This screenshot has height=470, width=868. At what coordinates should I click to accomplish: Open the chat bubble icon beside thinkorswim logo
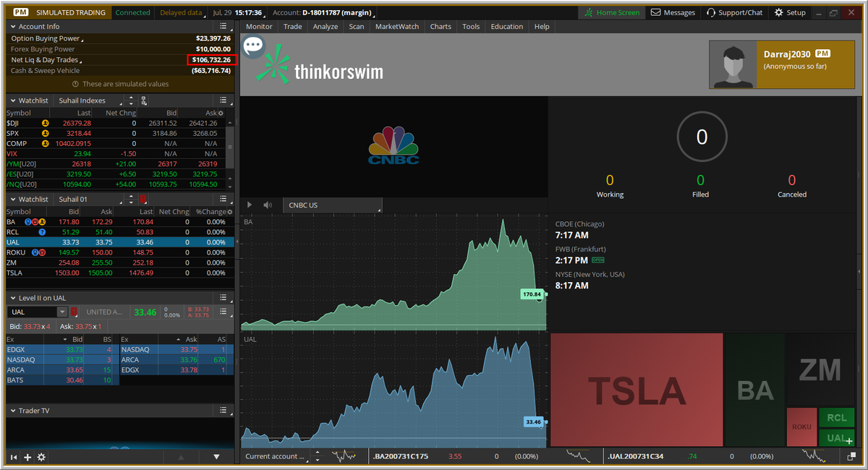click(253, 47)
